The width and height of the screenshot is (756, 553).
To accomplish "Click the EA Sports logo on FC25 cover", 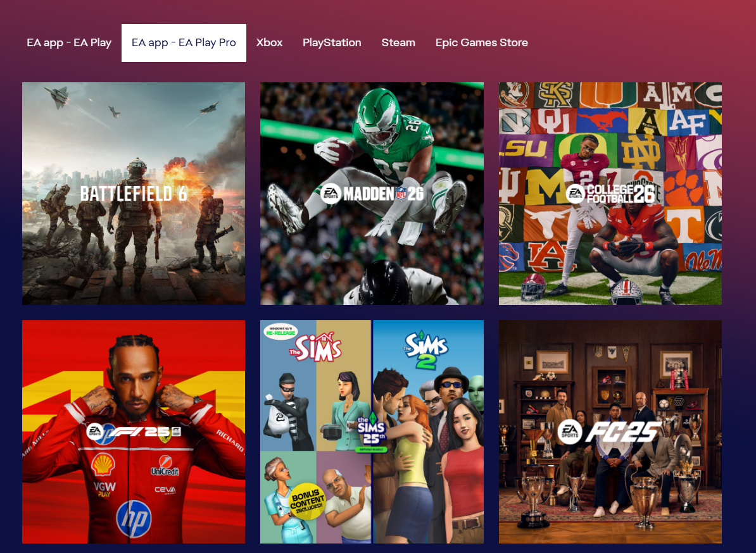I will [x=569, y=432].
